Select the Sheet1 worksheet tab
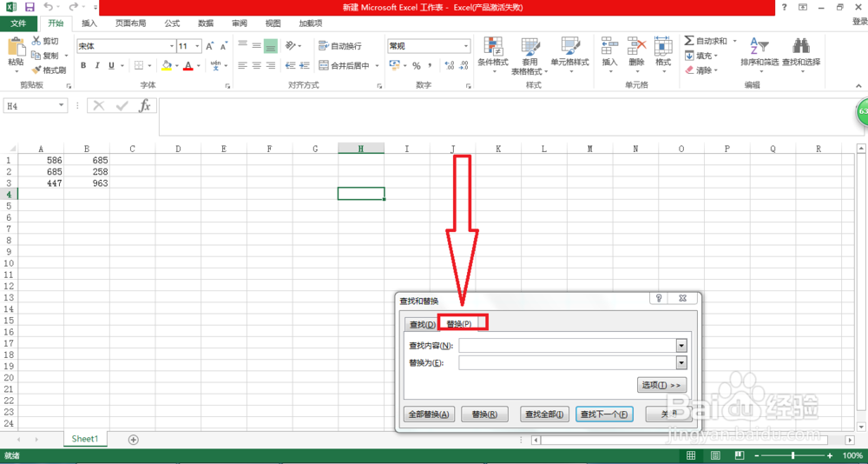This screenshot has width=868, height=464. tap(85, 439)
